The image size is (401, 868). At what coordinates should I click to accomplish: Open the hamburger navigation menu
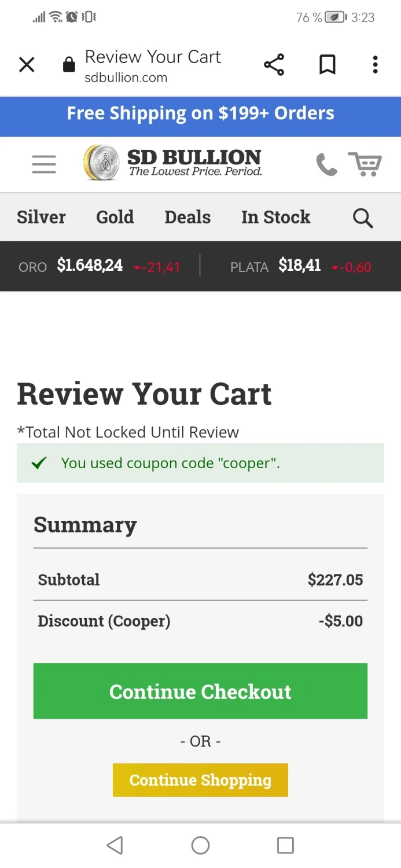pyautogui.click(x=44, y=164)
